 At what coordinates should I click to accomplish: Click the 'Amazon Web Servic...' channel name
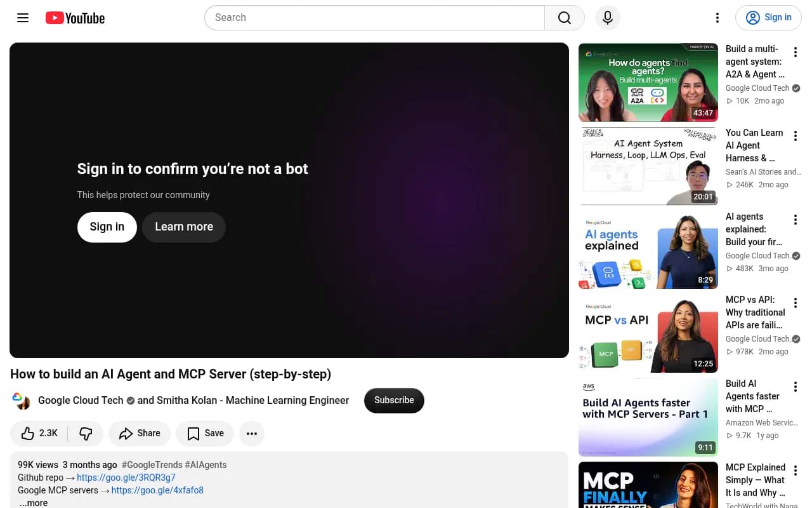click(762, 423)
